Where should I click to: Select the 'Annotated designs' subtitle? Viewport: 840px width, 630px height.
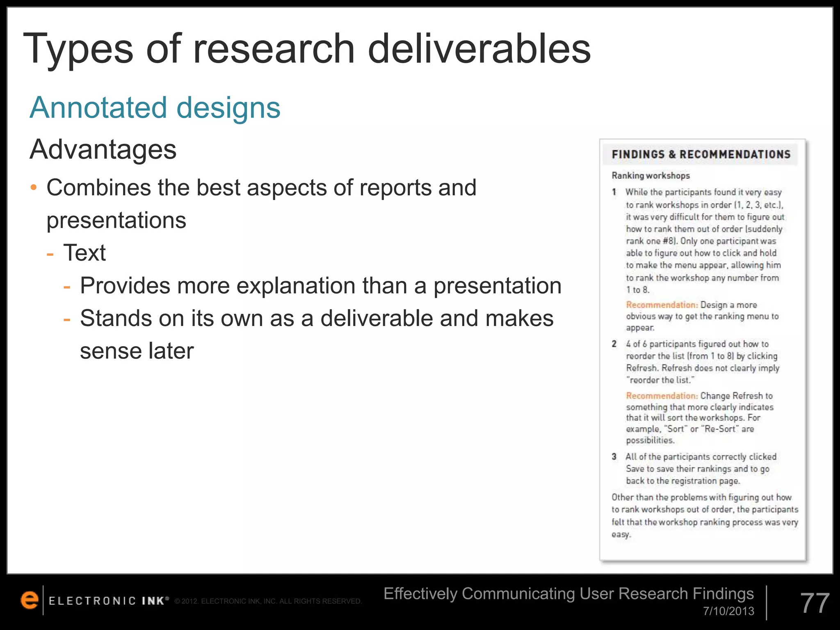(155, 107)
